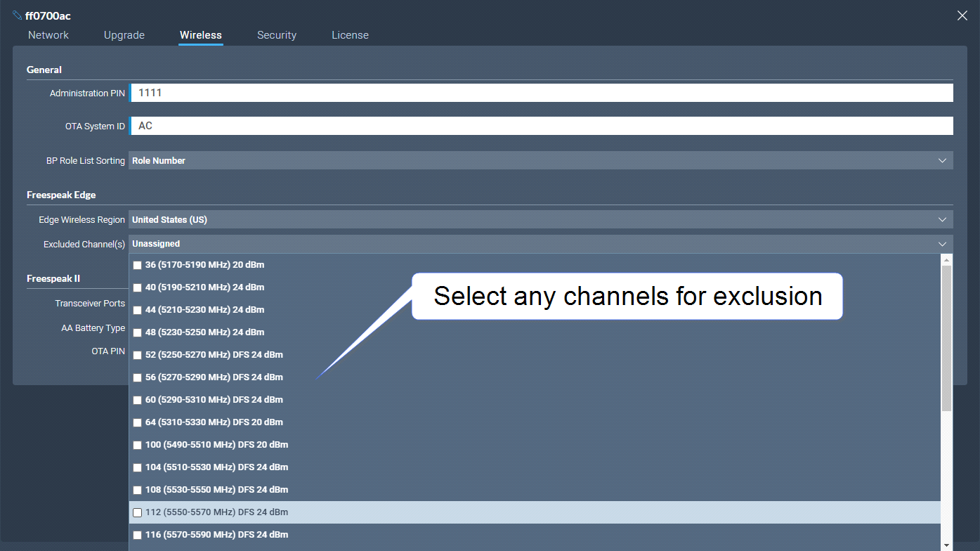Click the OTA System ID text field
This screenshot has width=980, height=551.
tap(541, 126)
